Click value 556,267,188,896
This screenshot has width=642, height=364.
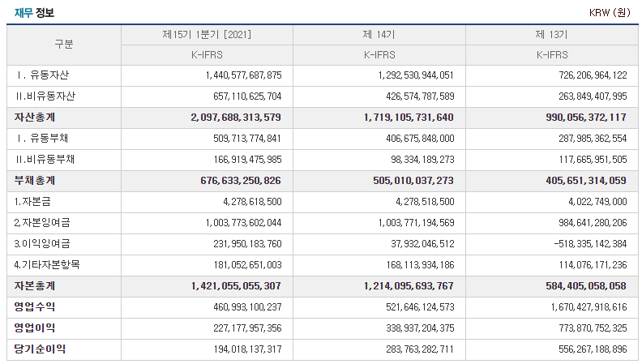[593, 349]
